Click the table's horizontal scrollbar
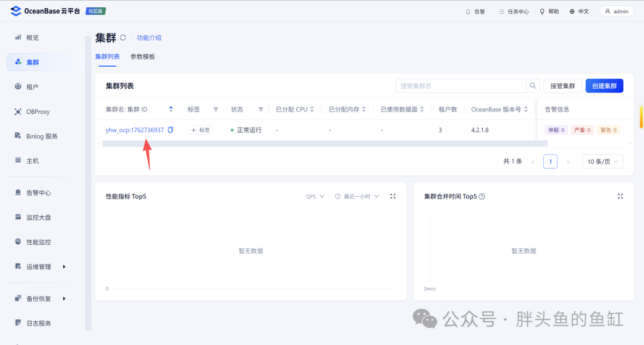 [x=324, y=144]
